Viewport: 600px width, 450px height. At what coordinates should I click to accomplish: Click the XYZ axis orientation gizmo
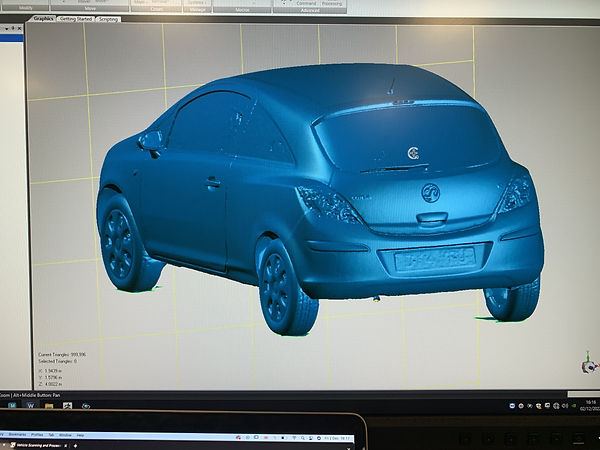590,362
